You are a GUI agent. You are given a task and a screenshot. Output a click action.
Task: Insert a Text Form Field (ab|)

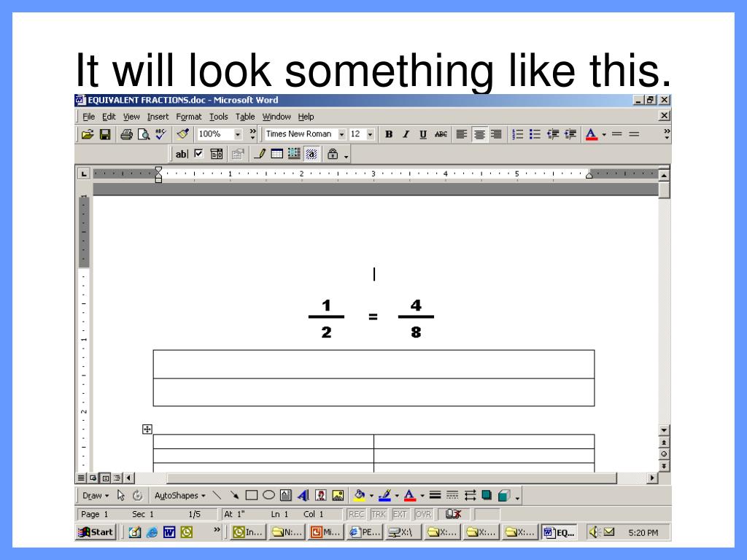(182, 154)
